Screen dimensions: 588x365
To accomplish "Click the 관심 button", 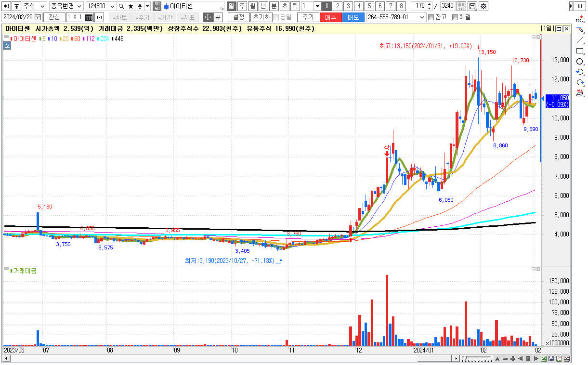I will pos(54,17).
